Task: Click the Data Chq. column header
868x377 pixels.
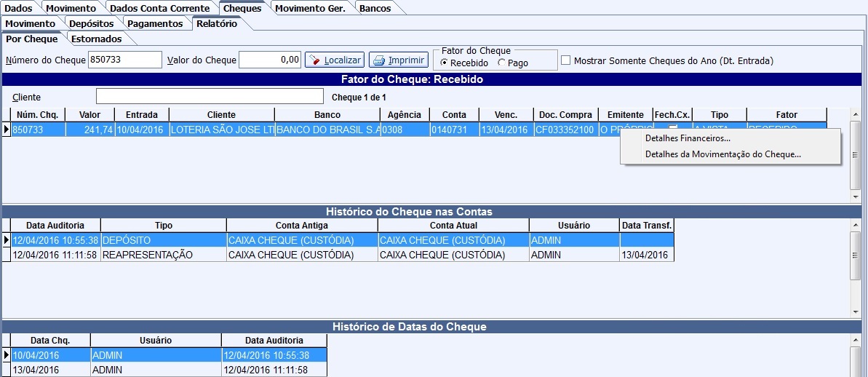Action: coord(50,341)
